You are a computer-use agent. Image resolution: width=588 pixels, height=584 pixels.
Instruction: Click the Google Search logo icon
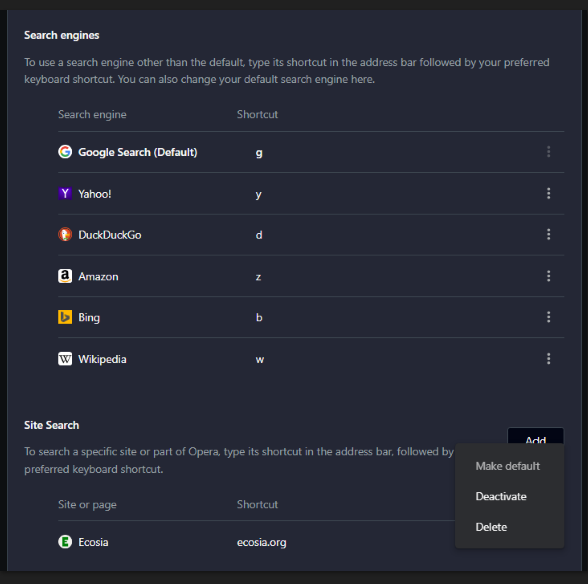pyautogui.click(x=65, y=152)
